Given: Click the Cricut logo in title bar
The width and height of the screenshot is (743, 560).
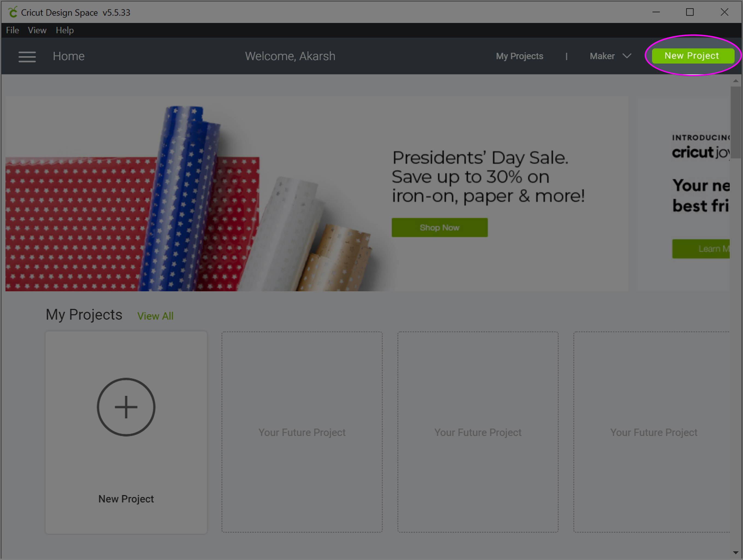Looking at the screenshot, I should (13, 12).
